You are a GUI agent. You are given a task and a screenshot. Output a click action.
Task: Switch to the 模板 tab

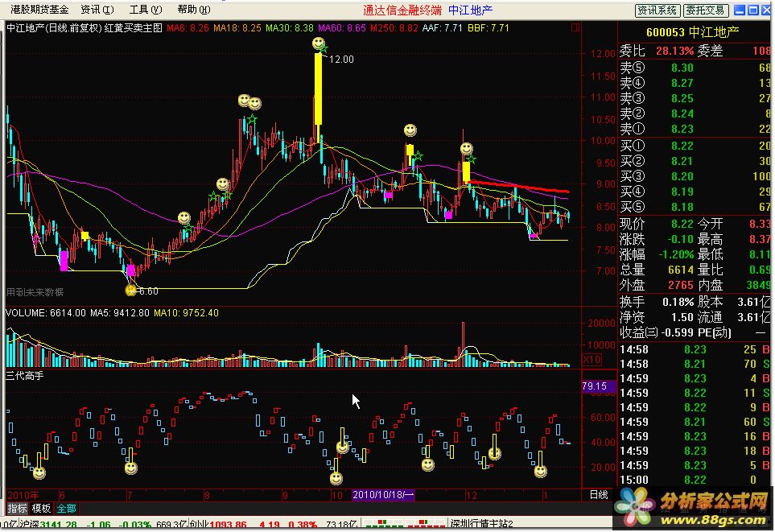[42, 509]
